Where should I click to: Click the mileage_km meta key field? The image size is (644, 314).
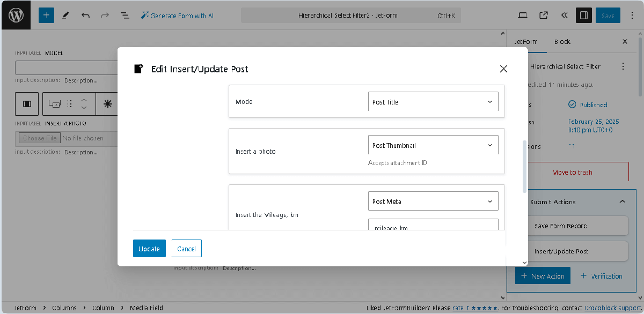[x=433, y=226]
